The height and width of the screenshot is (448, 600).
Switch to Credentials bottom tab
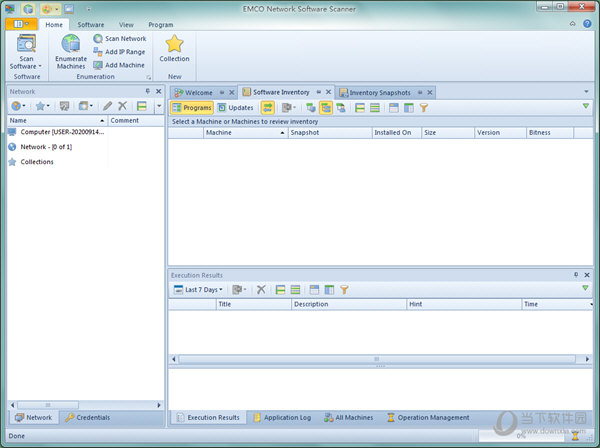[88, 417]
